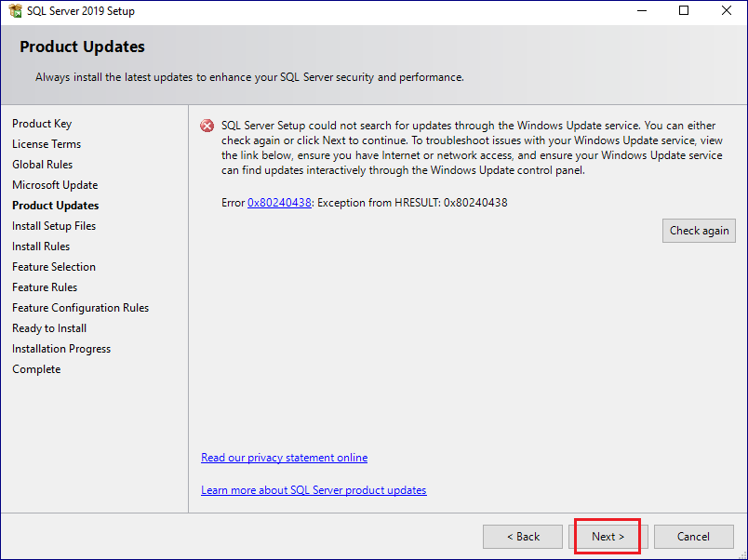Select the Install Setup Files step

[54, 226]
